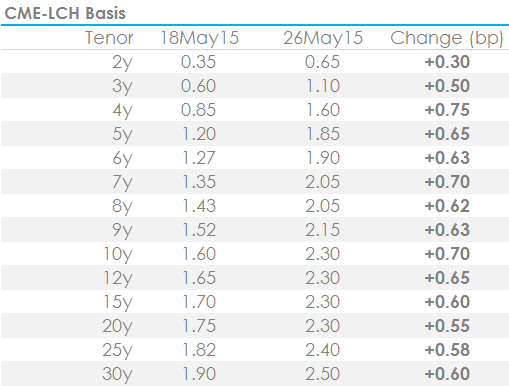Click the CME-LCH Basis title
509x386 pixels.
click(65, 14)
